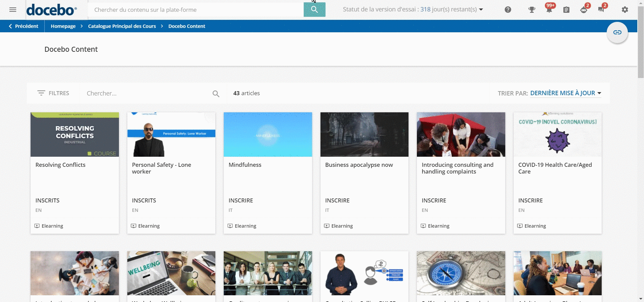Open the settings gear icon
644x302 pixels.
click(x=625, y=10)
